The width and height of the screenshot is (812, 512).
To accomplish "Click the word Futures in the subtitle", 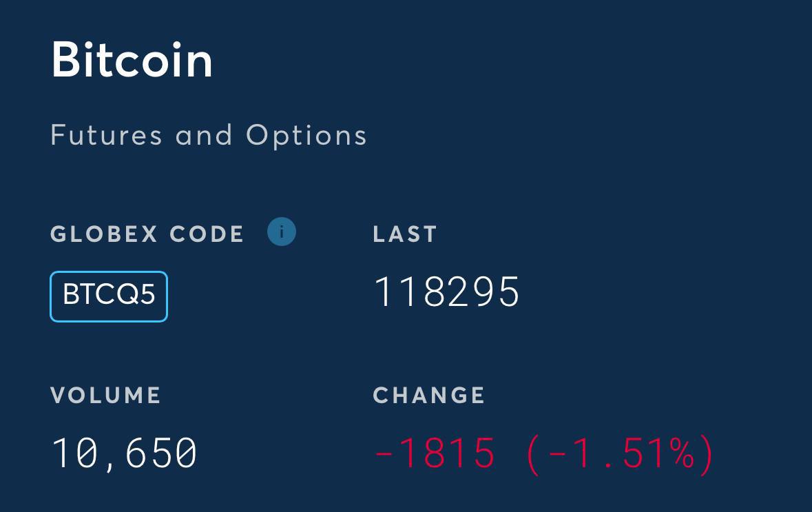I will (x=106, y=136).
